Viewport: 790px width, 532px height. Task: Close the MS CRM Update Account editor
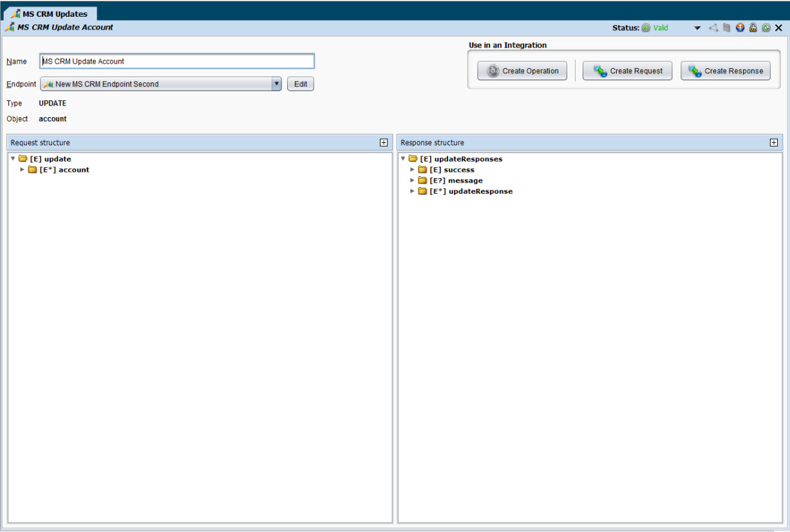(778, 28)
